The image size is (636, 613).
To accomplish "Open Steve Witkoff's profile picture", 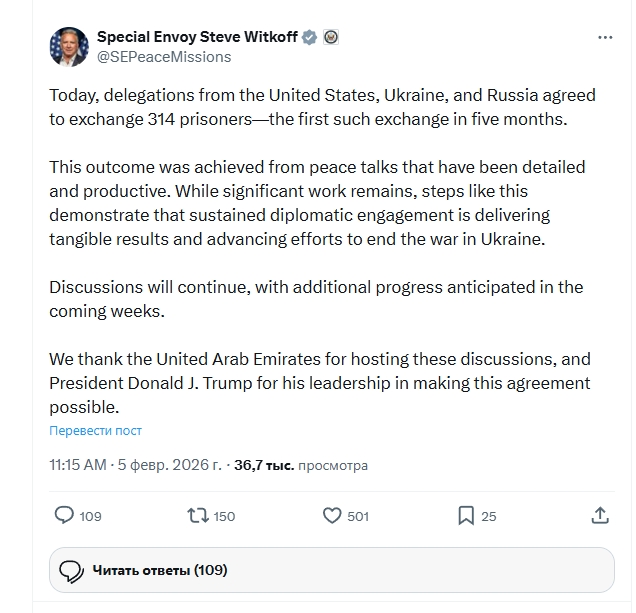I will 68,47.
